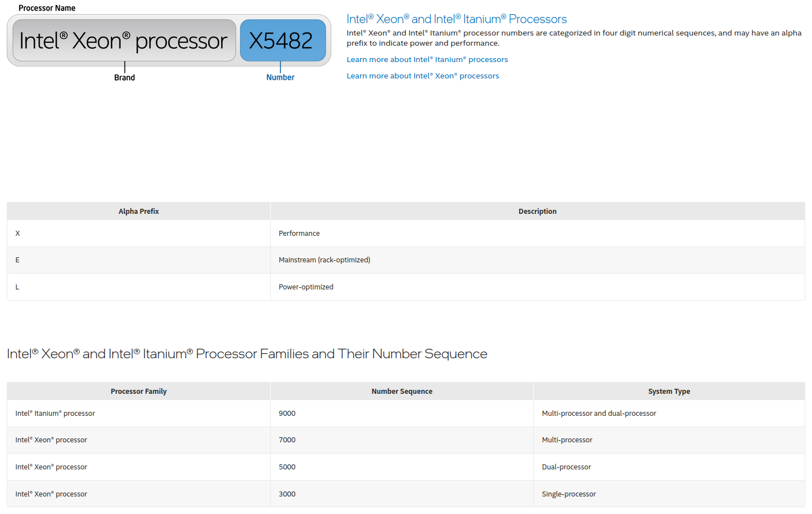Click the gray Intel Xeon processor brand badge
Viewport: 812px width, 514px height.
[x=124, y=41]
